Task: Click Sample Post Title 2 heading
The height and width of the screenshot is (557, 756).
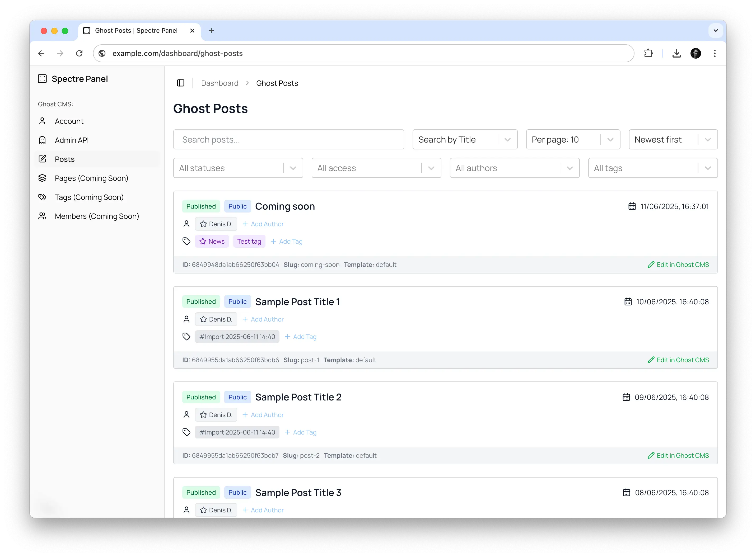Action: click(298, 398)
